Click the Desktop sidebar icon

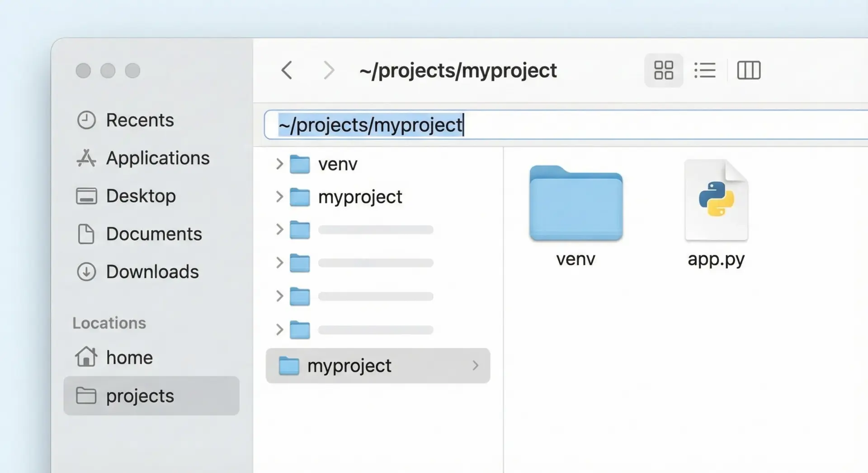[86, 196]
